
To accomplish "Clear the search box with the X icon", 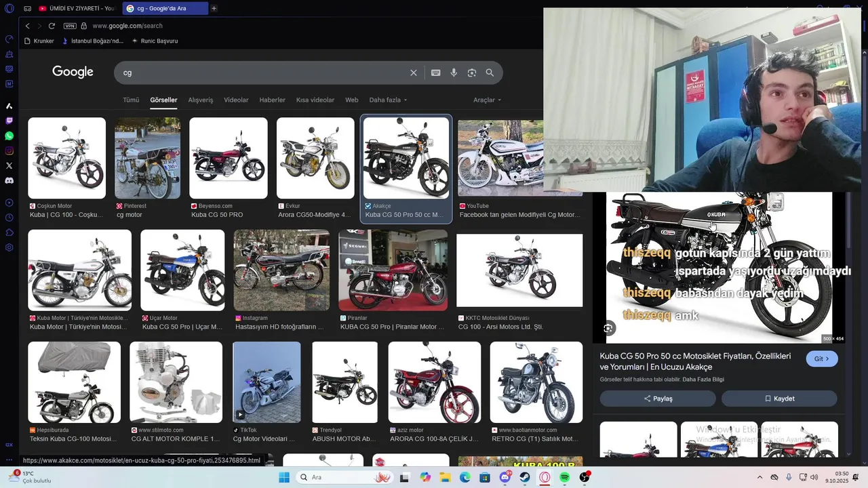I will (x=414, y=73).
